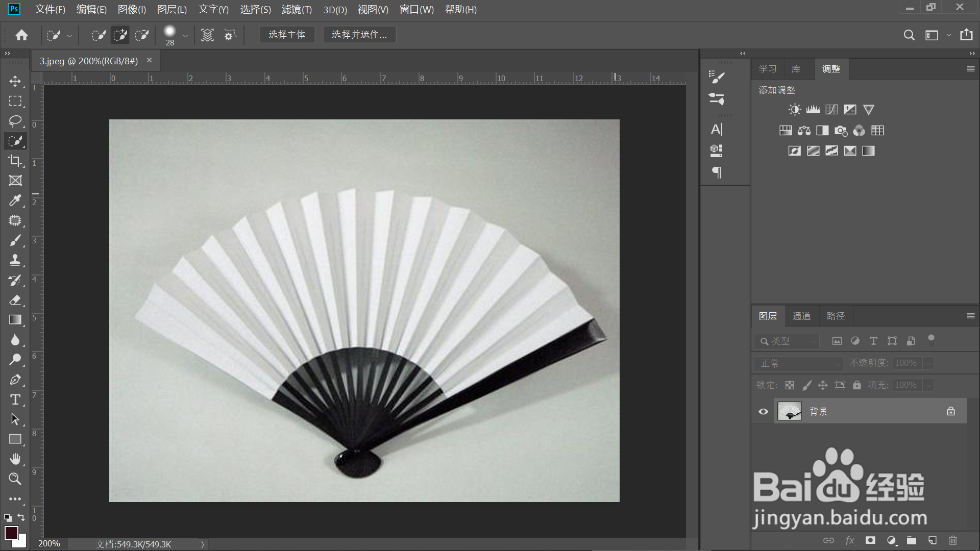The width and height of the screenshot is (980, 551).
Task: Create a new layer icon
Action: (932, 540)
